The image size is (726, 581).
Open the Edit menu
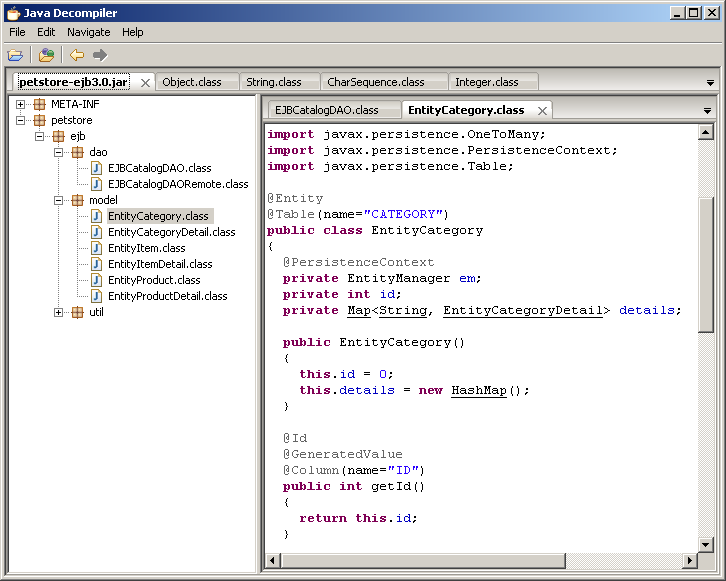(x=46, y=32)
